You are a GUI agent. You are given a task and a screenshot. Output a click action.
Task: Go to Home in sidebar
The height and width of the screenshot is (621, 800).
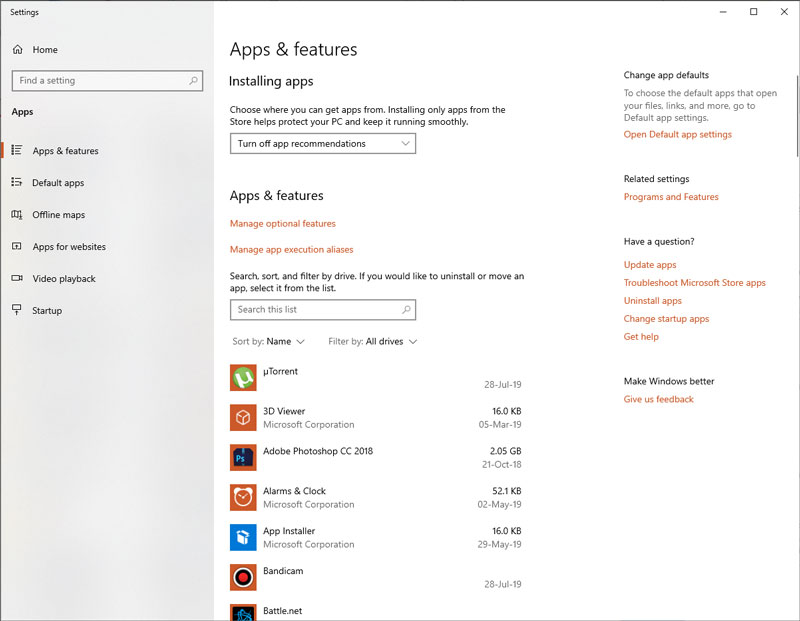pyautogui.click(x=45, y=49)
